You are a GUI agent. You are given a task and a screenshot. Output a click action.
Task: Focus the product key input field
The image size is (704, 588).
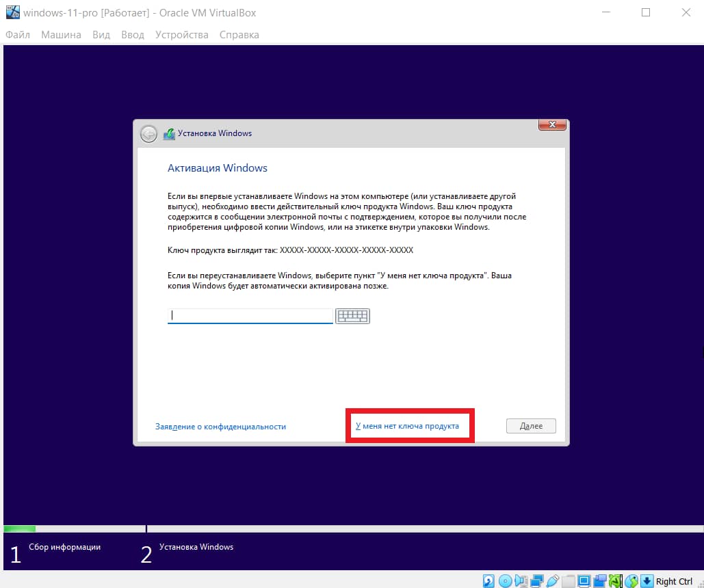pyautogui.click(x=250, y=316)
